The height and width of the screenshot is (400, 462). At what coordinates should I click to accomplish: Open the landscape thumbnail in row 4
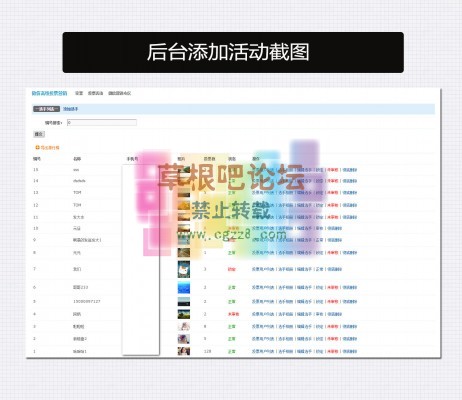184,314
